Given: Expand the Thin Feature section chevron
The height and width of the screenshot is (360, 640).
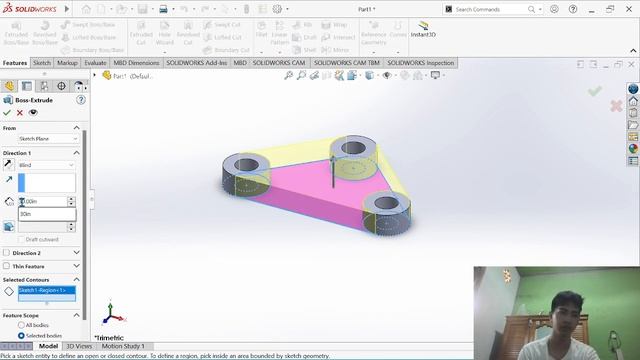Looking at the screenshot, I should 76,266.
